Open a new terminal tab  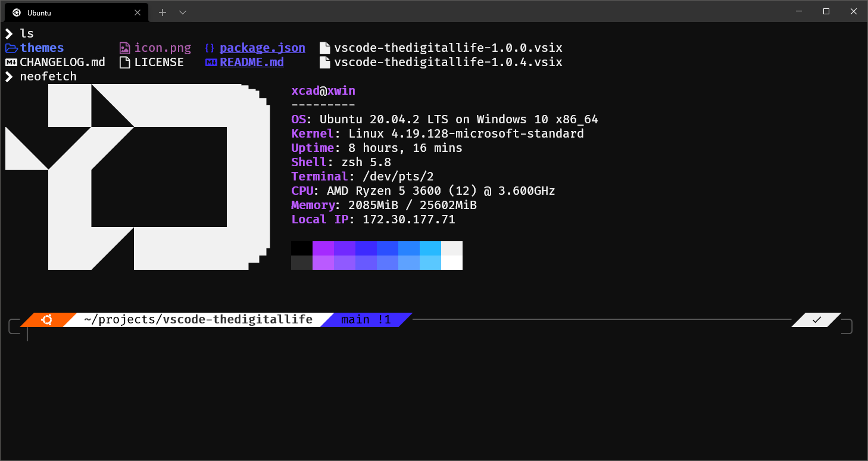(163, 13)
